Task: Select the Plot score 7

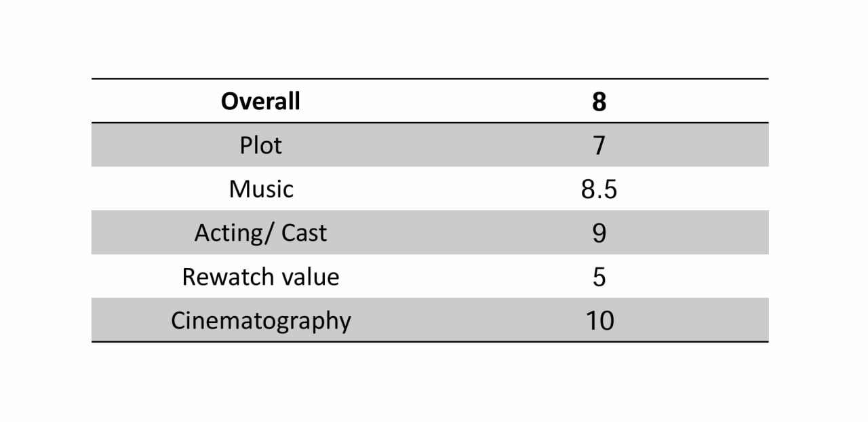Action: (x=599, y=145)
